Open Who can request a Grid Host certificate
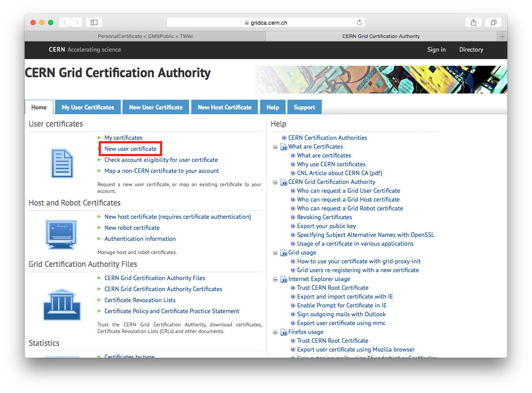532x393 pixels. 348,199
